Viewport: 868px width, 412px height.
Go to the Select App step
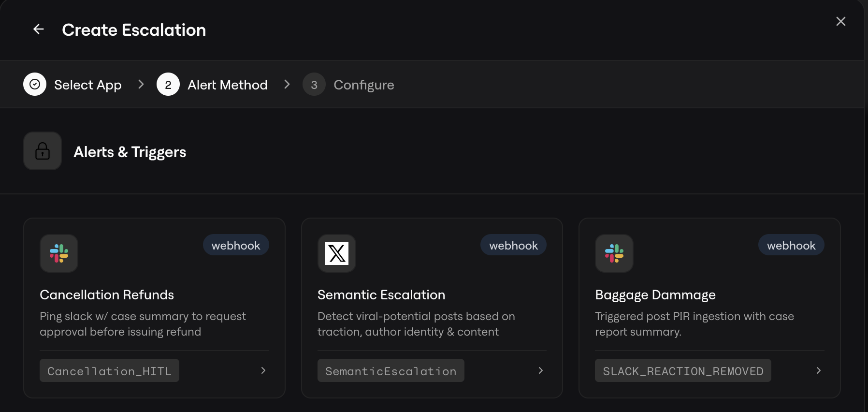(87, 85)
